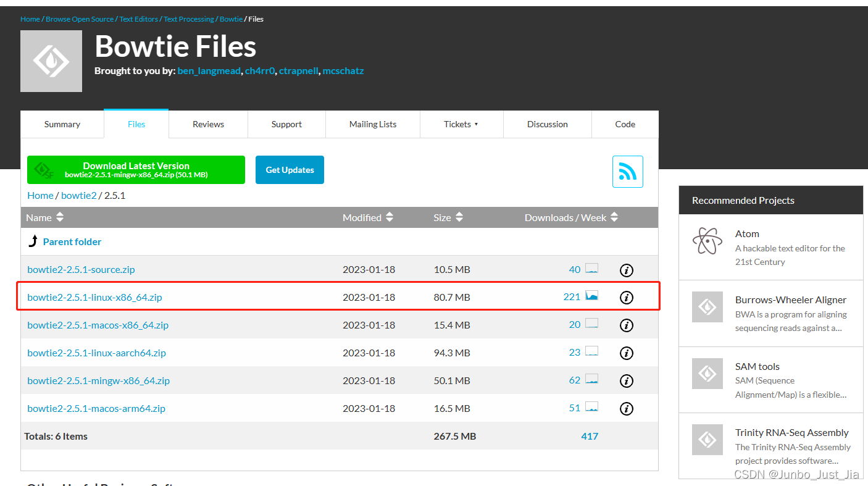
Task: Switch to the Reviews tab
Action: coord(208,124)
